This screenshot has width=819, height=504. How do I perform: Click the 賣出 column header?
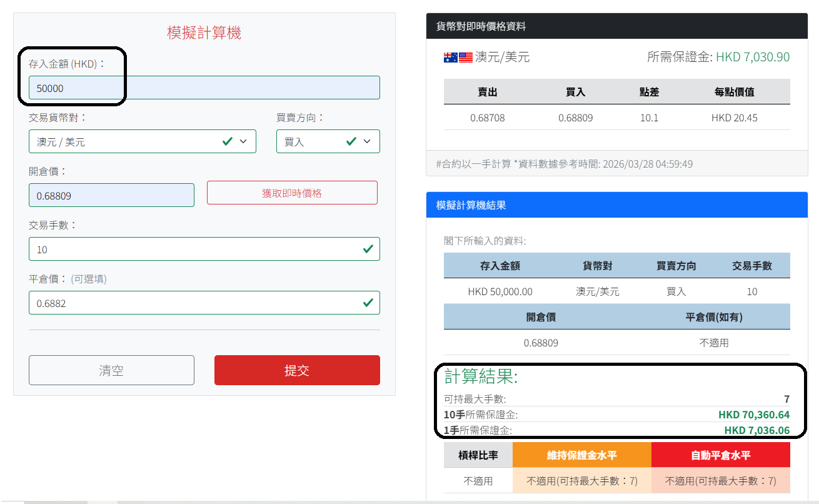point(487,92)
